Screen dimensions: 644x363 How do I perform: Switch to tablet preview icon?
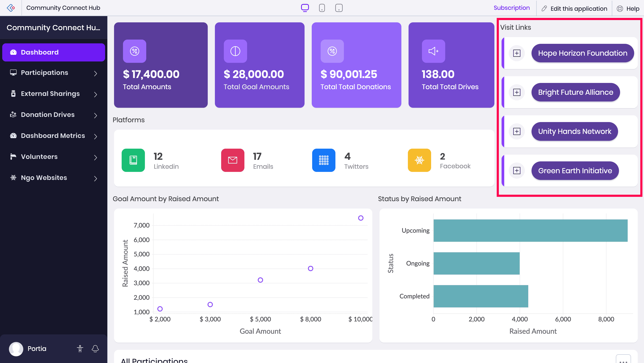339,8
